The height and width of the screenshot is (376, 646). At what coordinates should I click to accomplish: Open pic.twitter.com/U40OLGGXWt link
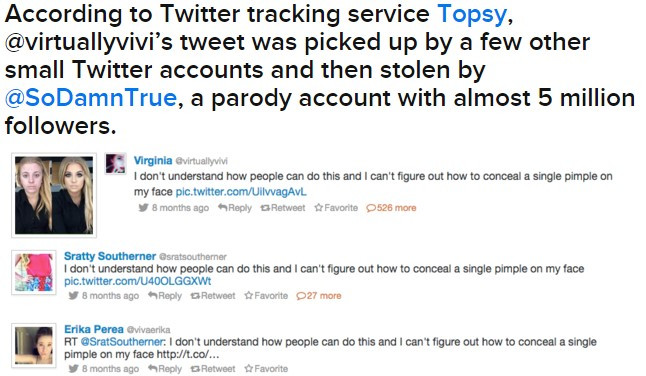coord(138,281)
